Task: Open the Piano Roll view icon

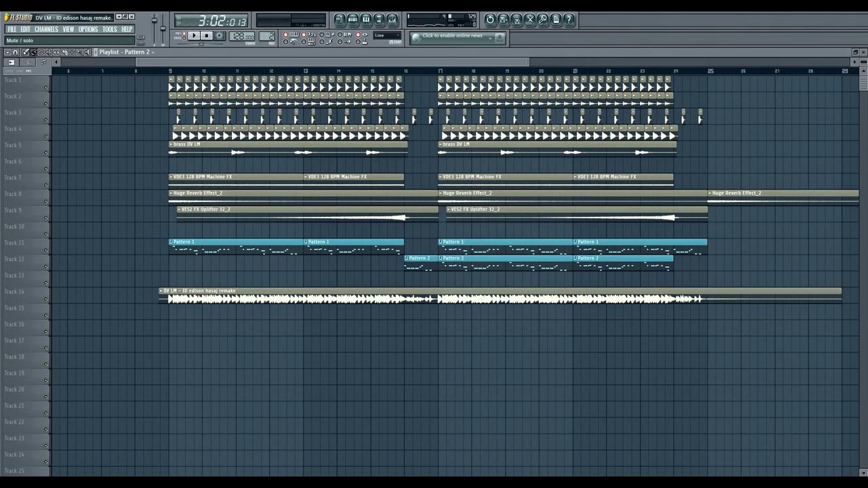Action: [x=366, y=20]
